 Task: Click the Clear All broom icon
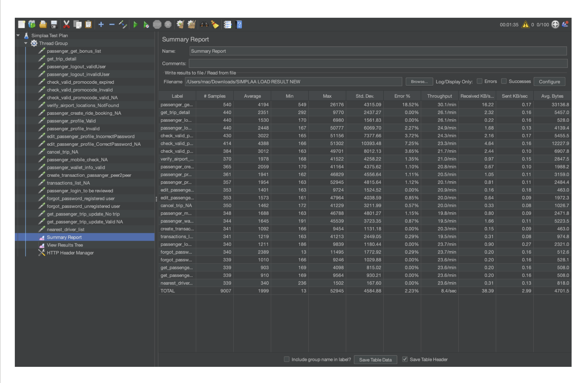(x=191, y=25)
